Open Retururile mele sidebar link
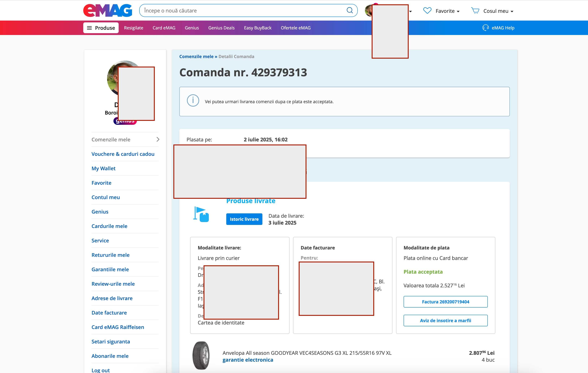588x373 pixels. coord(110,255)
